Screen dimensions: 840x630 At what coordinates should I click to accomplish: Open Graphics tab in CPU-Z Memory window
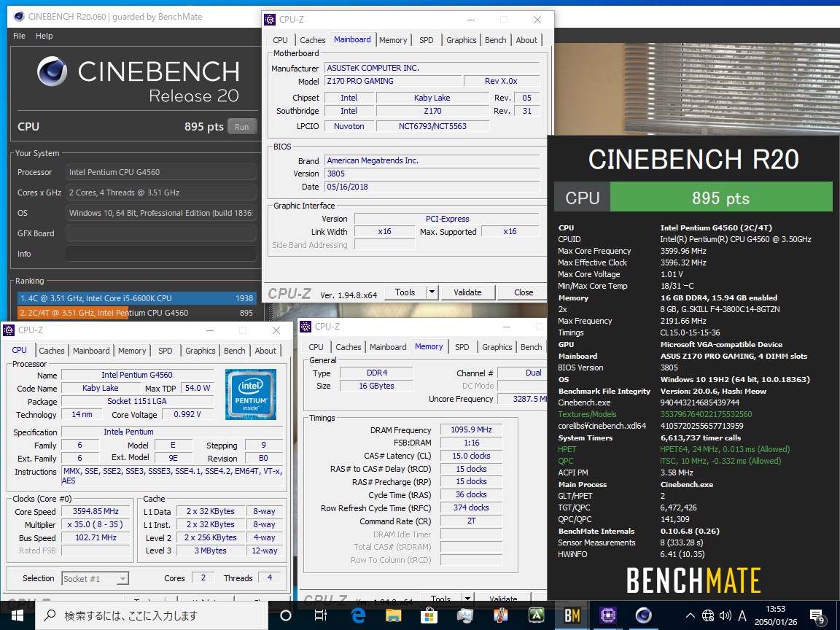point(497,347)
